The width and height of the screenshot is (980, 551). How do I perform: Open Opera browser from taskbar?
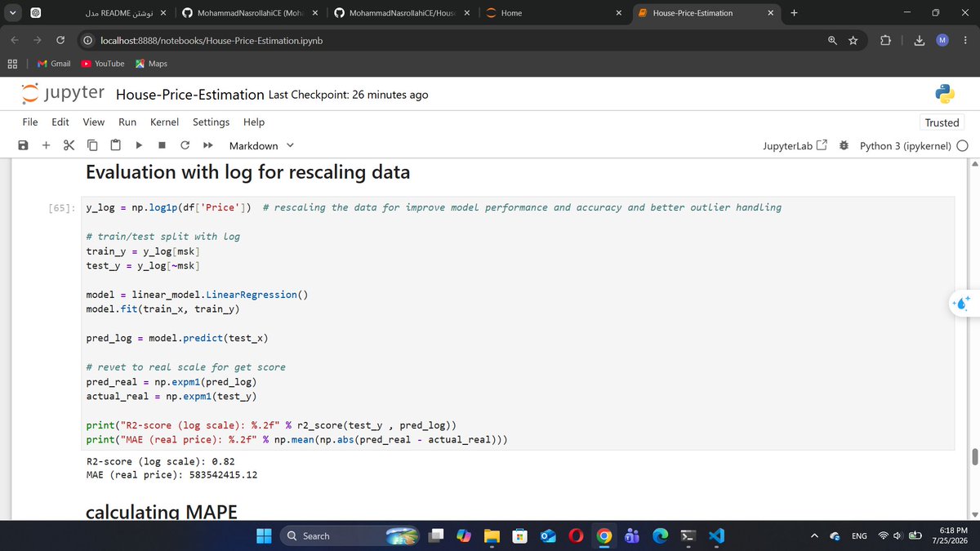pos(576,535)
